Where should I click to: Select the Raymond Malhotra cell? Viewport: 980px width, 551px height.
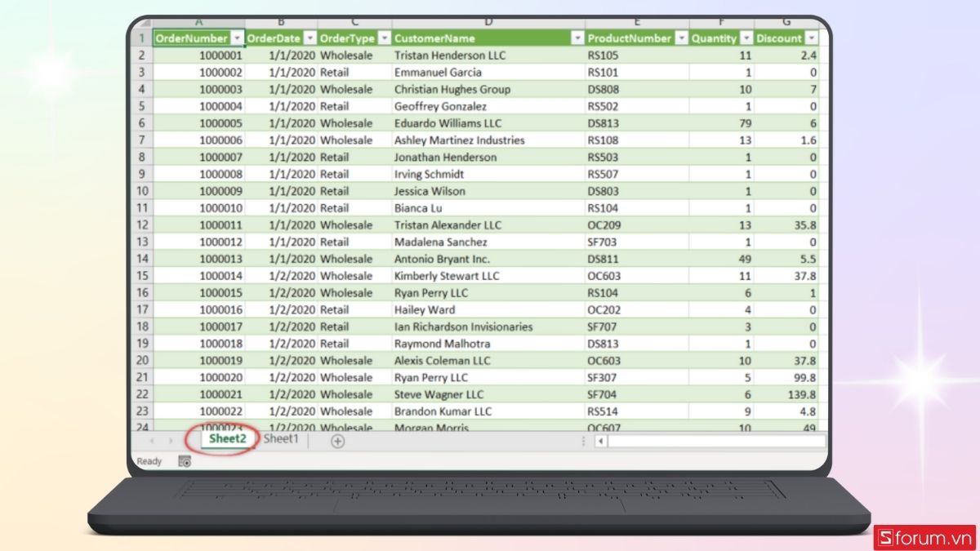(x=488, y=344)
